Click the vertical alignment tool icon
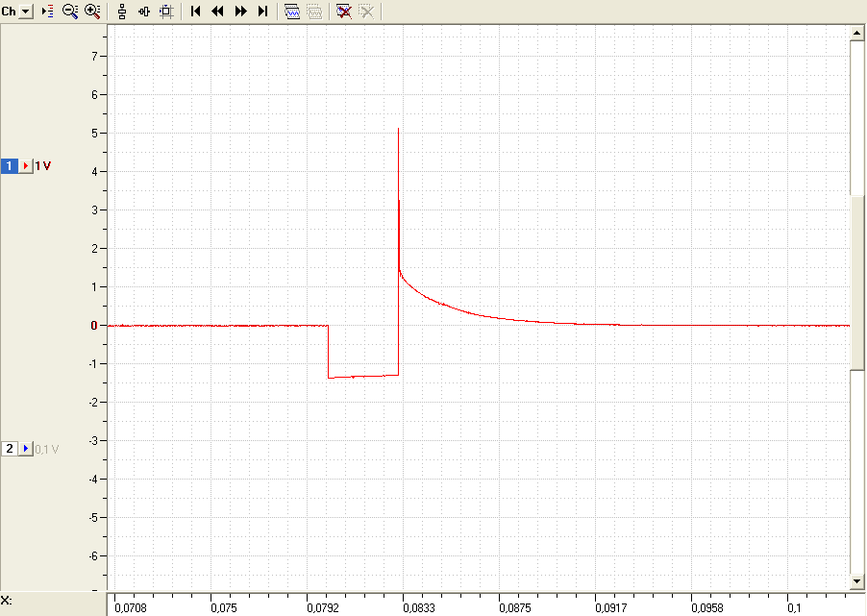 (x=122, y=12)
